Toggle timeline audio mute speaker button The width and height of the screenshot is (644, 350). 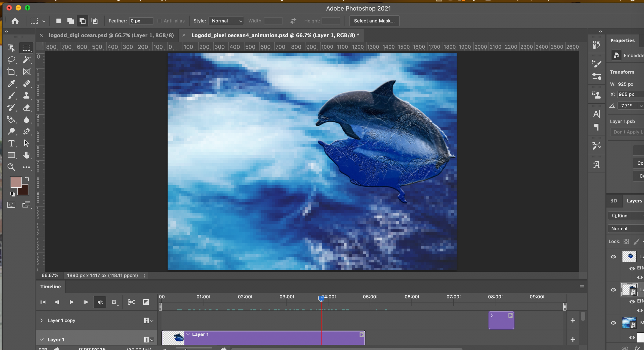pyautogui.click(x=100, y=302)
